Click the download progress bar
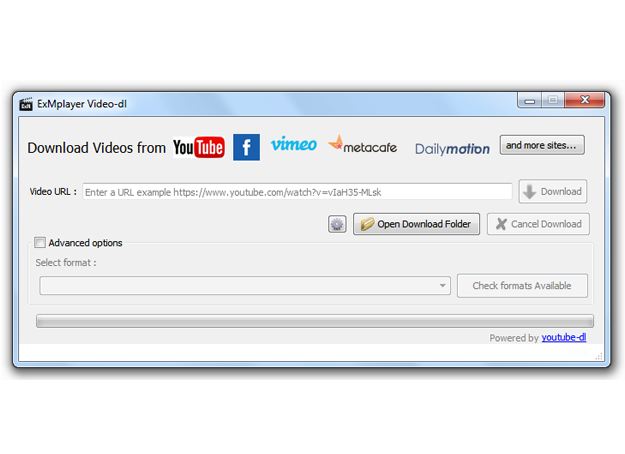625x454 pixels. [x=315, y=321]
